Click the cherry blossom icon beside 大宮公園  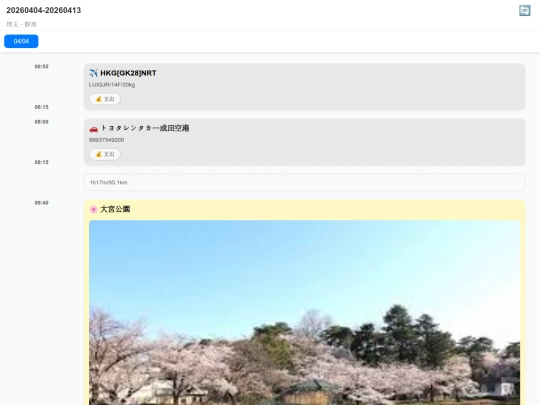pyautogui.click(x=93, y=209)
